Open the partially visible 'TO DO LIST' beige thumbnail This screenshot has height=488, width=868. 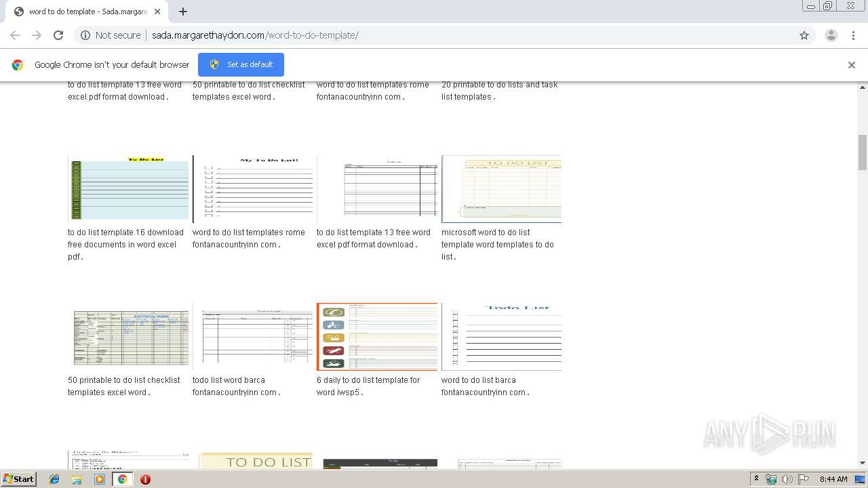[253, 460]
